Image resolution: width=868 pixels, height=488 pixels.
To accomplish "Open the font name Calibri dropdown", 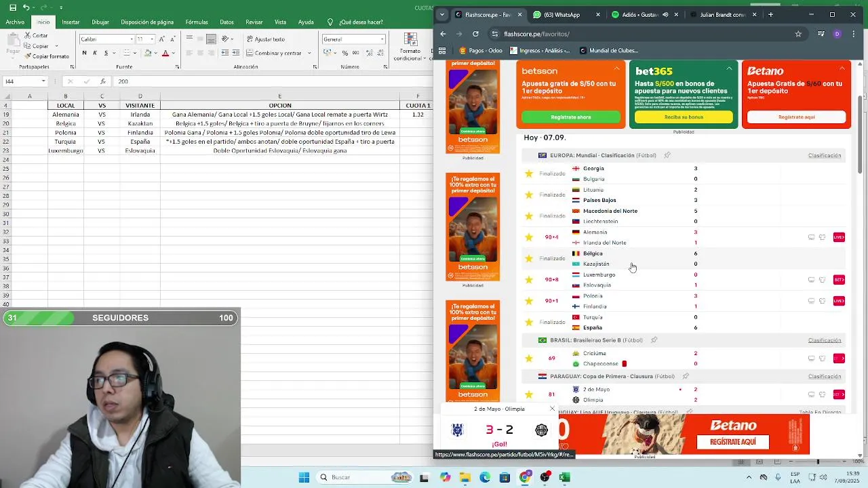I will coord(131,39).
